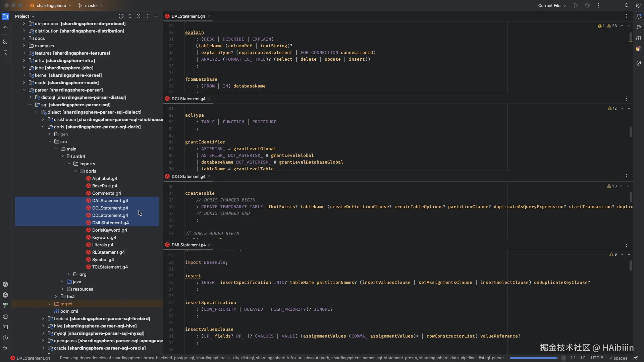Click the Debug bug icon
The width and height of the screenshot is (644, 362).
tap(587, 5)
